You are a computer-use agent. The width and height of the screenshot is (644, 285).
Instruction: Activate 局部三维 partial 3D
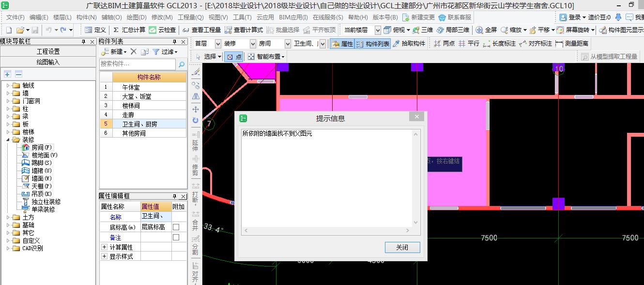pos(453,30)
